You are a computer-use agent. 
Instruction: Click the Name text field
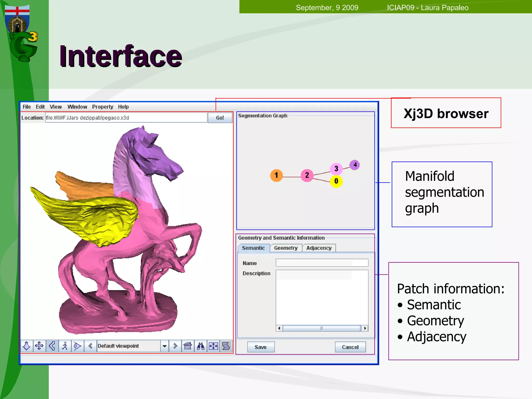322,263
